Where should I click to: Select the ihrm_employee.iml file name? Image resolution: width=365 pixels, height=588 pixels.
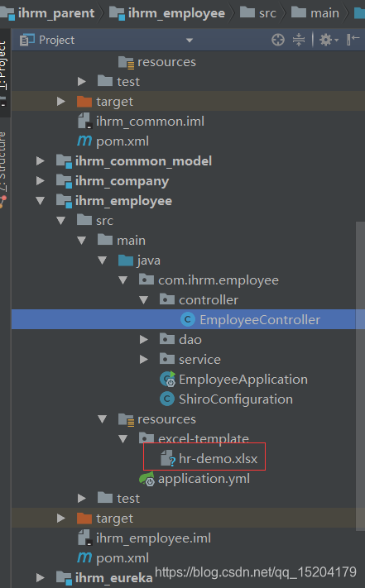pyautogui.click(x=153, y=538)
